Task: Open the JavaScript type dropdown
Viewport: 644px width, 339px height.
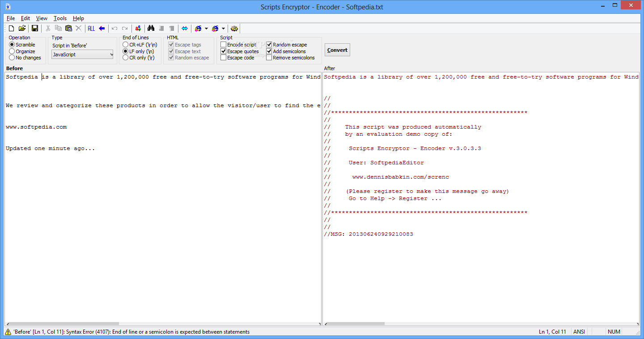Action: tap(83, 54)
